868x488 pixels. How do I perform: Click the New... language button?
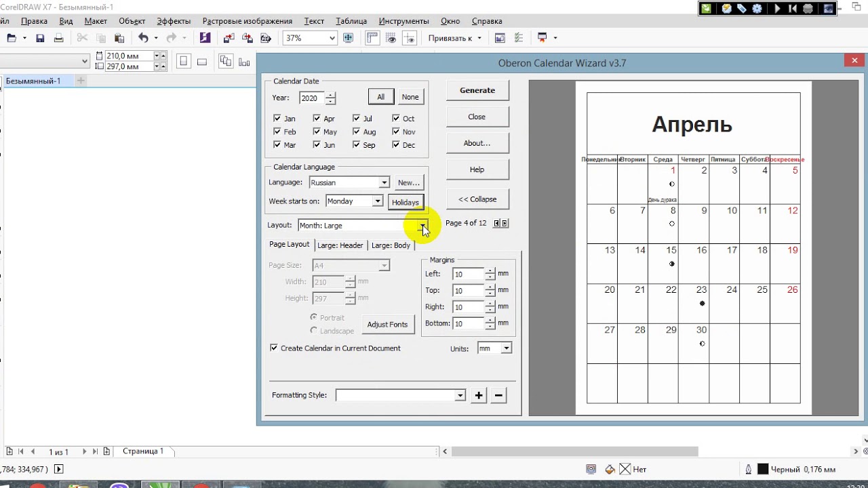coord(409,182)
